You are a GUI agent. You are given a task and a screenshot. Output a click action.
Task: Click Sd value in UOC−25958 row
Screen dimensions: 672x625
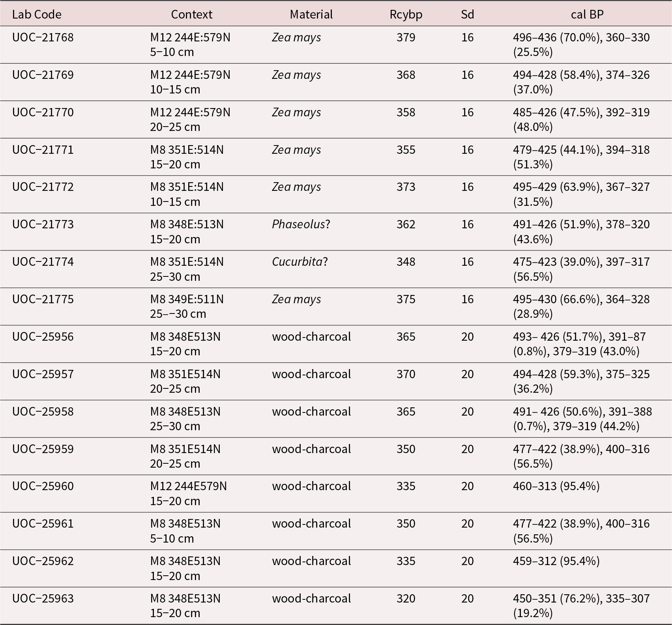[467, 412]
